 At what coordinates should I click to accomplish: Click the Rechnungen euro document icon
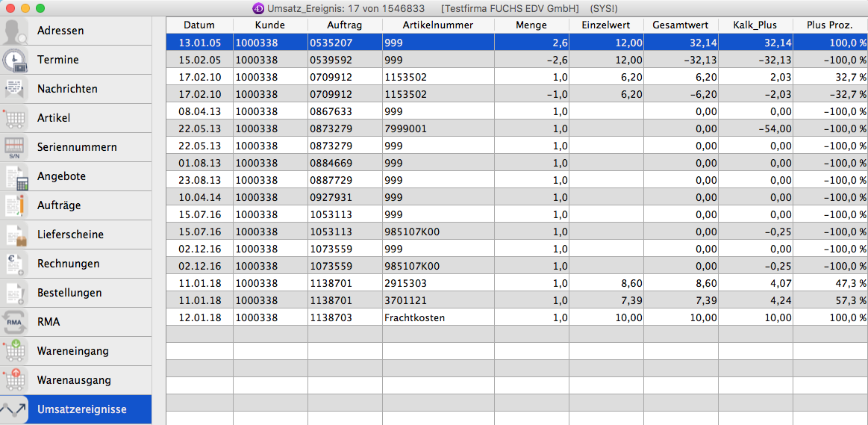click(14, 264)
